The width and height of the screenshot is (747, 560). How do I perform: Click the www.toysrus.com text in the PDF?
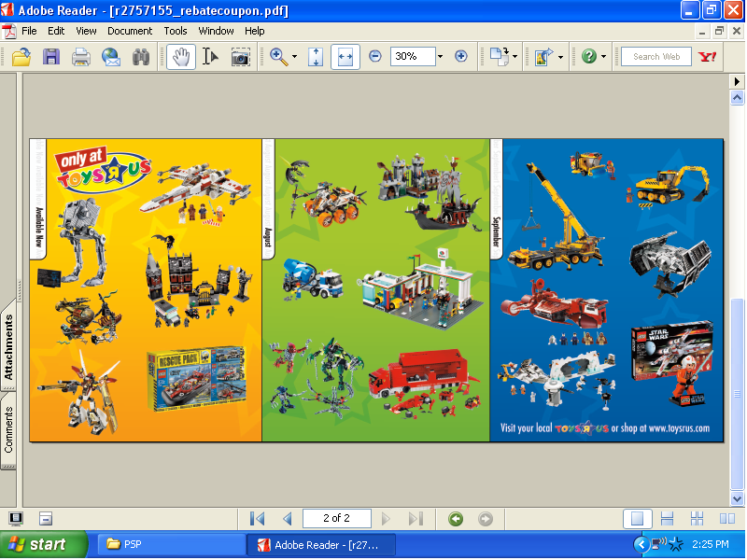click(x=679, y=428)
